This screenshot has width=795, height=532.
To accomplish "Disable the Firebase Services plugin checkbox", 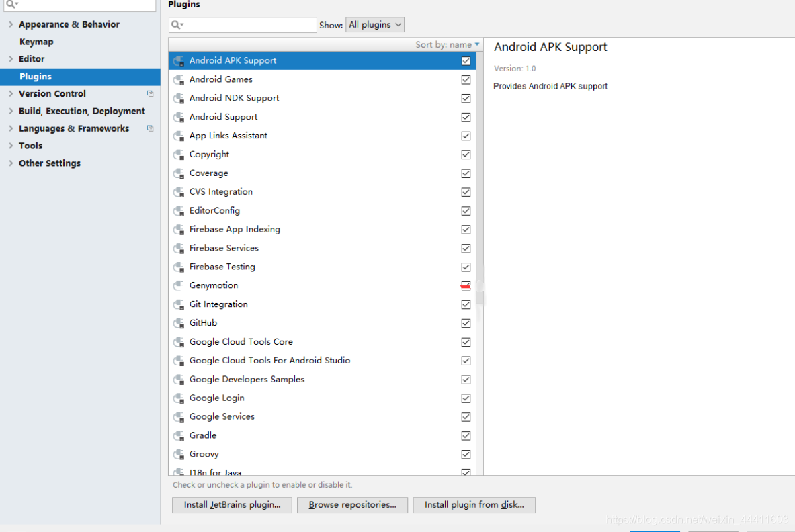I will pyautogui.click(x=466, y=249).
